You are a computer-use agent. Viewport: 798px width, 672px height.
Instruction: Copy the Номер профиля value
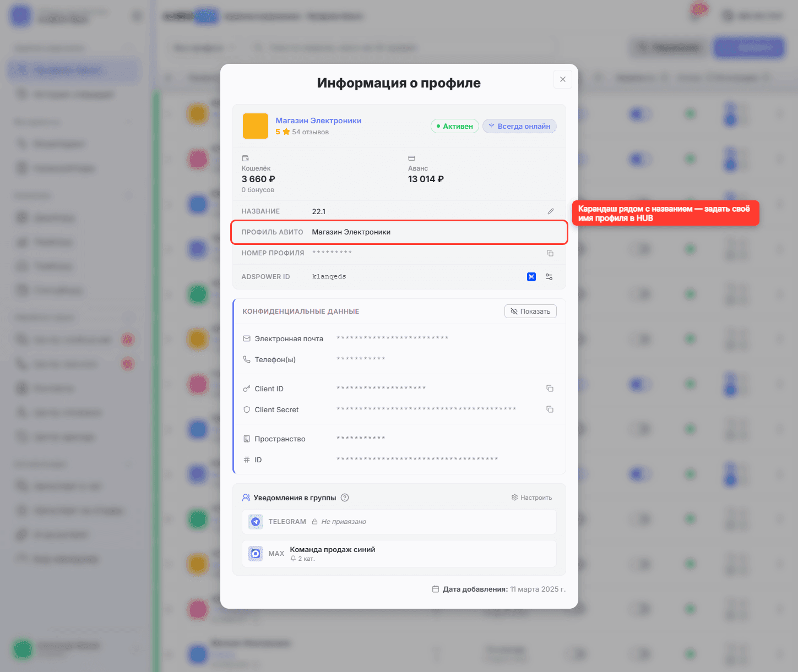point(550,253)
